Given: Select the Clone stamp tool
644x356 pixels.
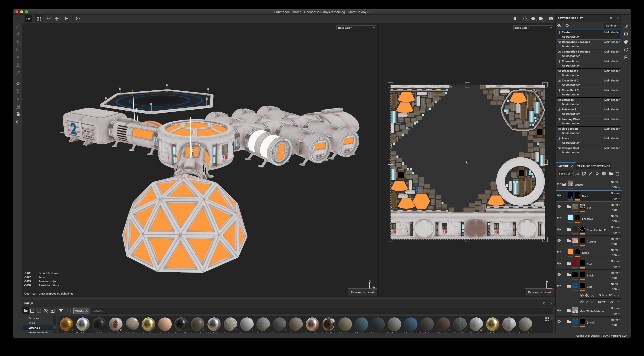Looking at the screenshot, I should click(18, 65).
